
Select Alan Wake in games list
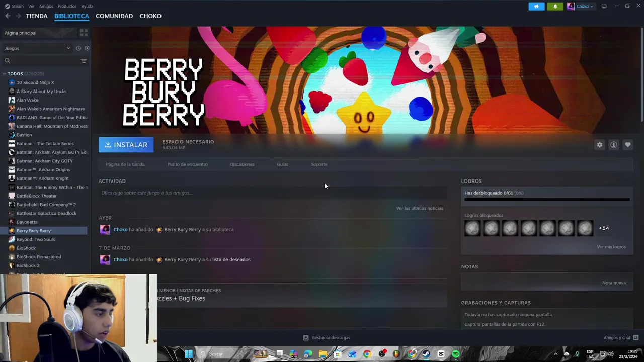pos(45,100)
